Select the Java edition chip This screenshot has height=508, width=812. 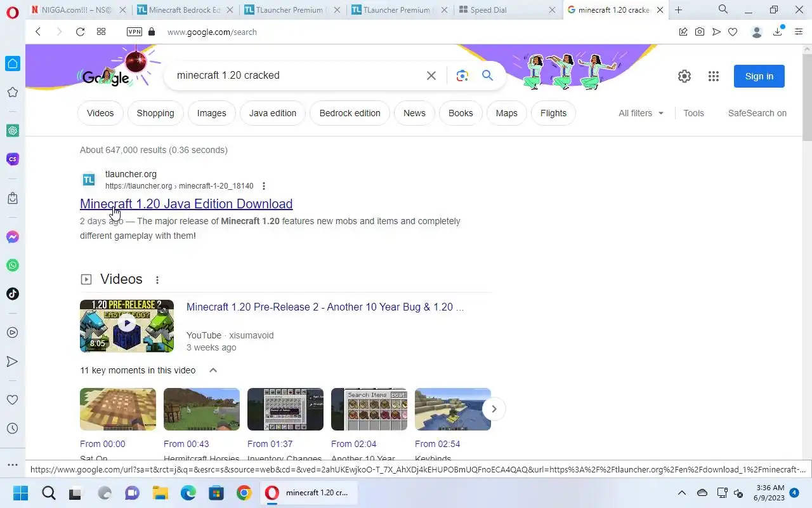[x=273, y=113]
